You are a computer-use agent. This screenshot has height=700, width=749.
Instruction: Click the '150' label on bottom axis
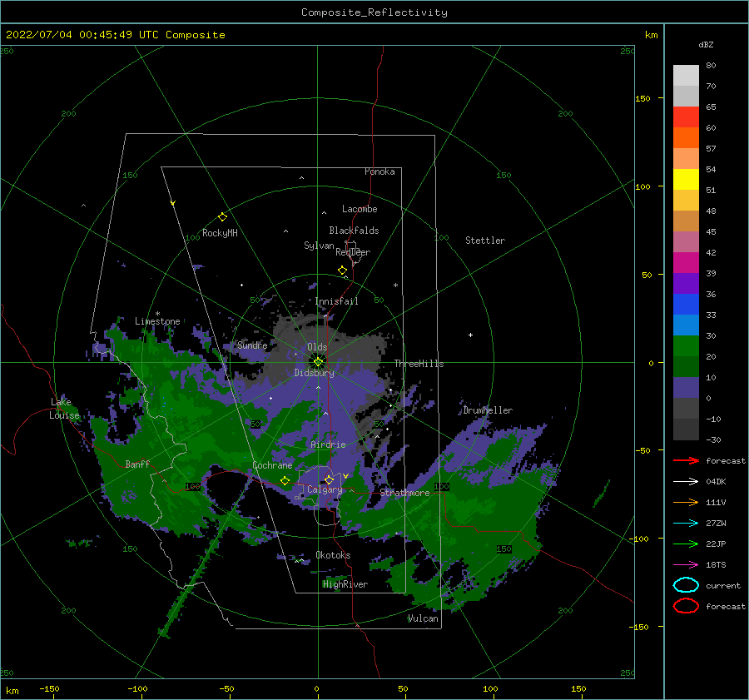[x=578, y=688]
